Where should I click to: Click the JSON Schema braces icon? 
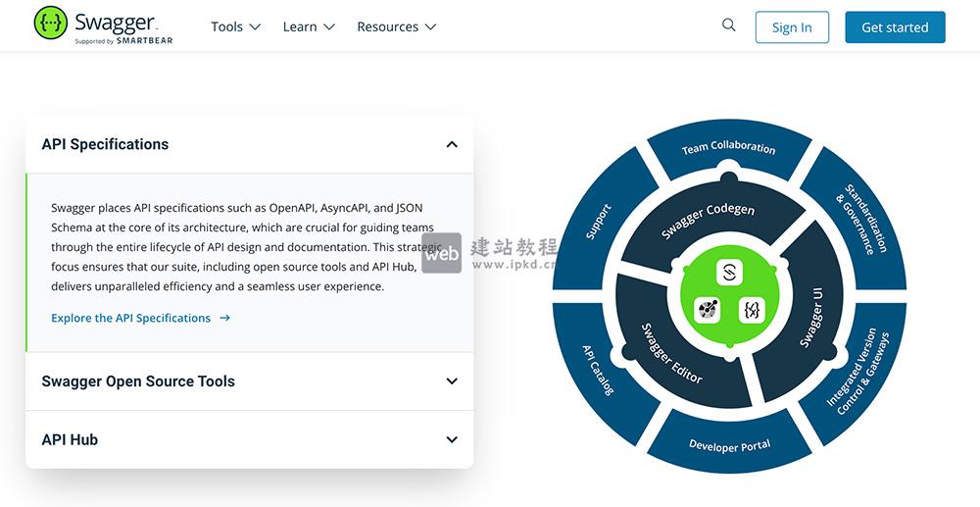752,310
